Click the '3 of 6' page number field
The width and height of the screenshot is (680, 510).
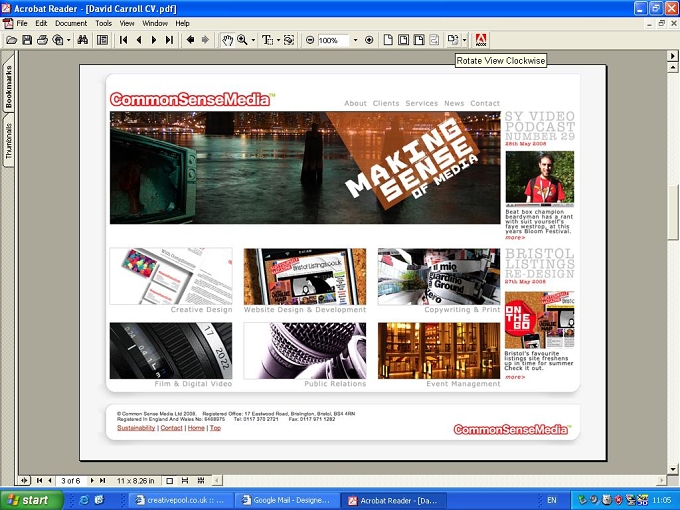71,481
